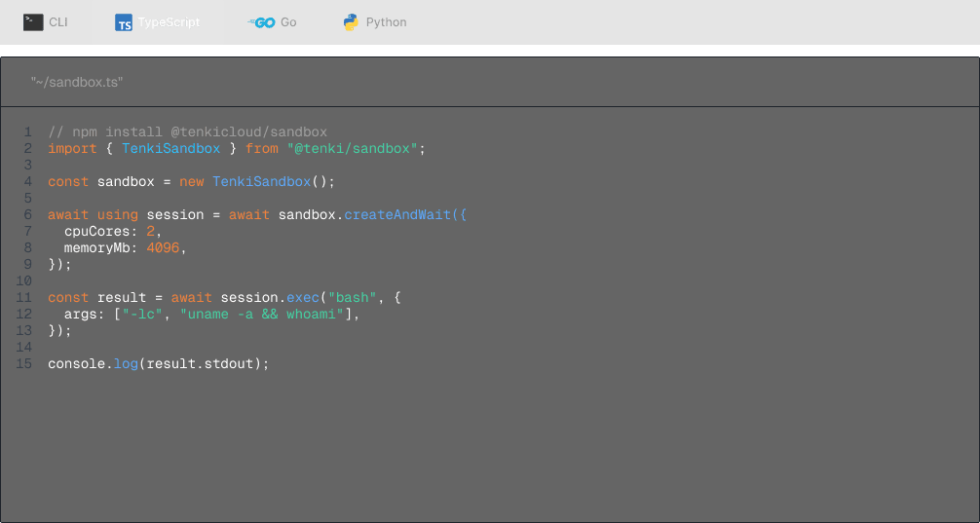Click the word session on line 6
Image resolution: width=980 pixels, height=523 pixels.
(x=175, y=215)
